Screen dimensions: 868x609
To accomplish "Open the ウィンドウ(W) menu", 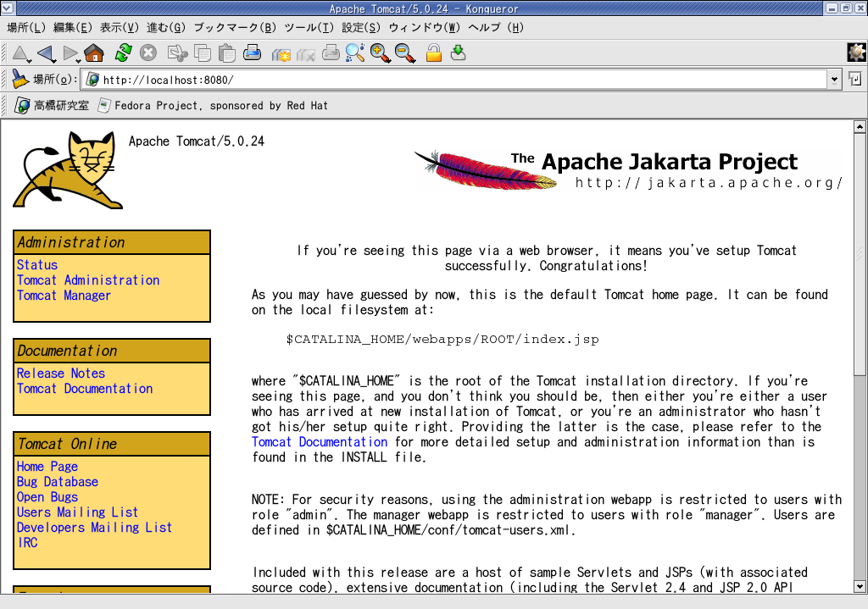I will pos(424,28).
